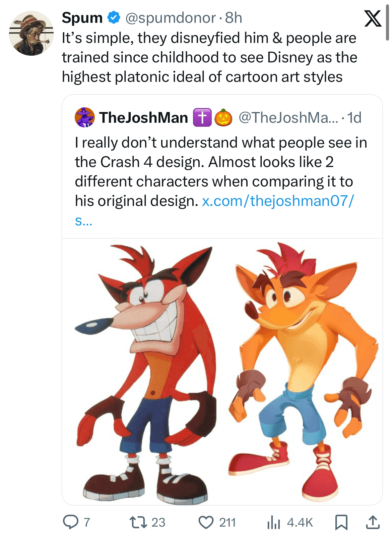Click the purple cross emoji badge
This screenshot has height=537, width=392.
coord(202,117)
